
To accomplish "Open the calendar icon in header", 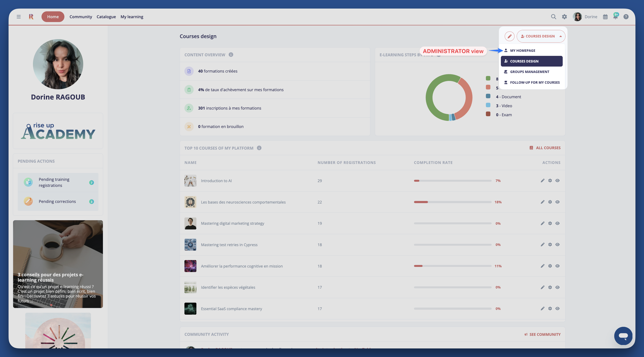I will [605, 17].
